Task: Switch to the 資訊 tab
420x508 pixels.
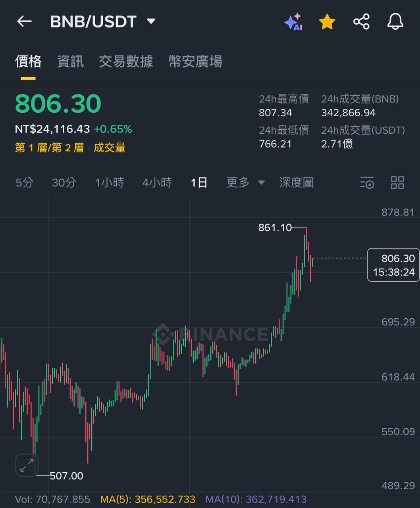Action: tap(70, 62)
